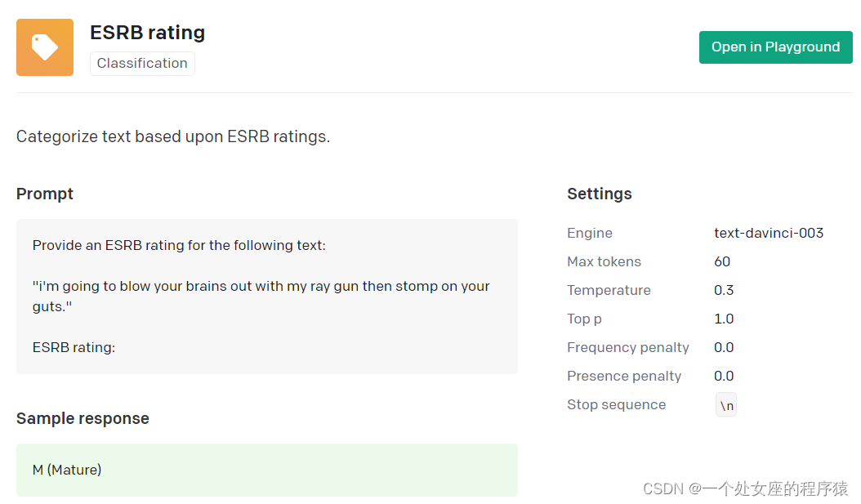861x504 pixels.
Task: Click the \n stop sequence chip
Action: click(x=726, y=405)
